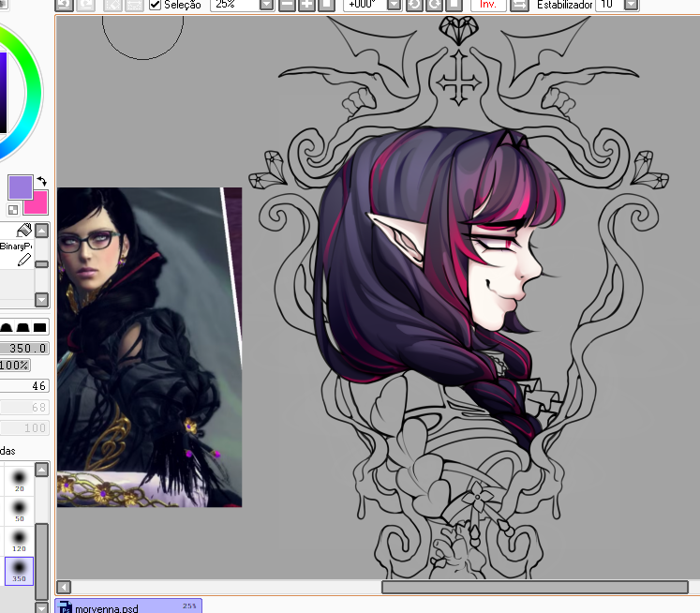
Task: Select the Bucket fill tool
Action: coord(17,231)
